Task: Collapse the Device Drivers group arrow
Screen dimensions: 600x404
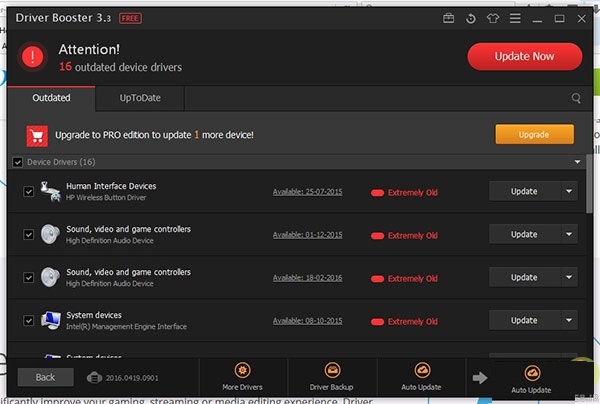Action: (x=577, y=162)
